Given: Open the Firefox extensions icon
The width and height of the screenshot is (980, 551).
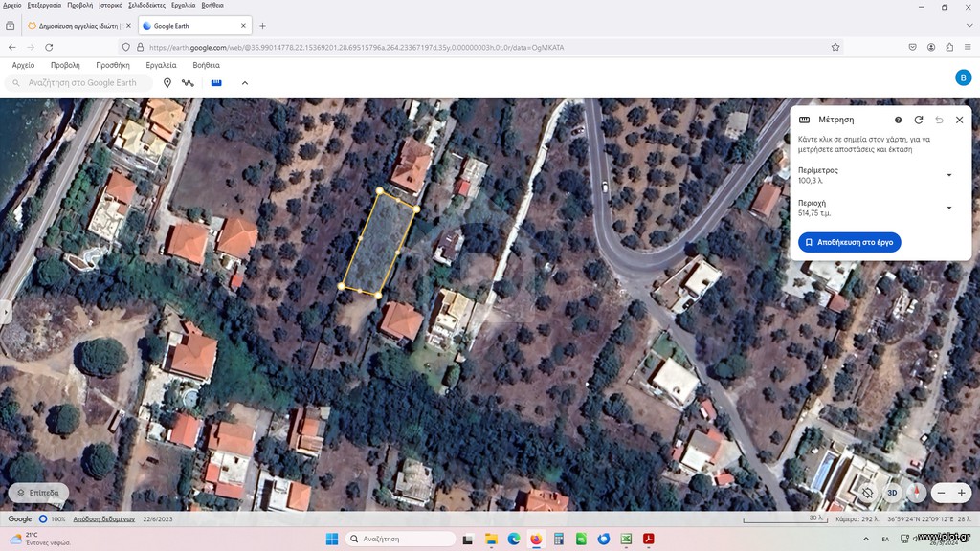Looking at the screenshot, I should click(949, 47).
